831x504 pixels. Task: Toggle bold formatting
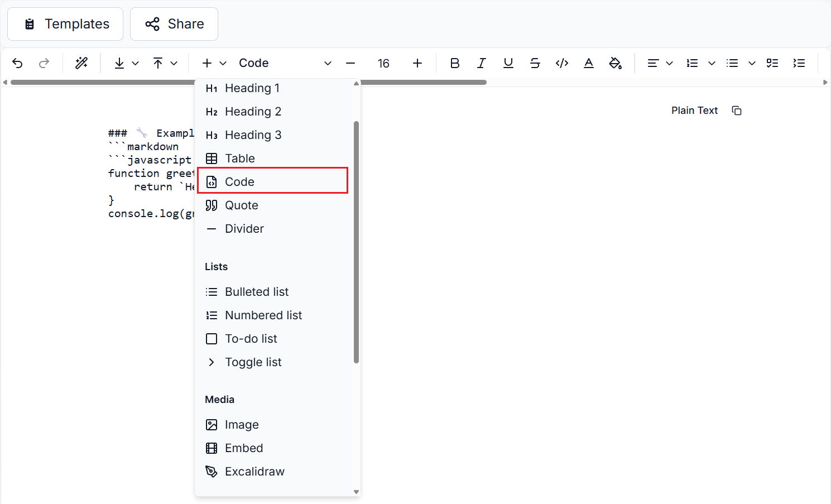(455, 63)
